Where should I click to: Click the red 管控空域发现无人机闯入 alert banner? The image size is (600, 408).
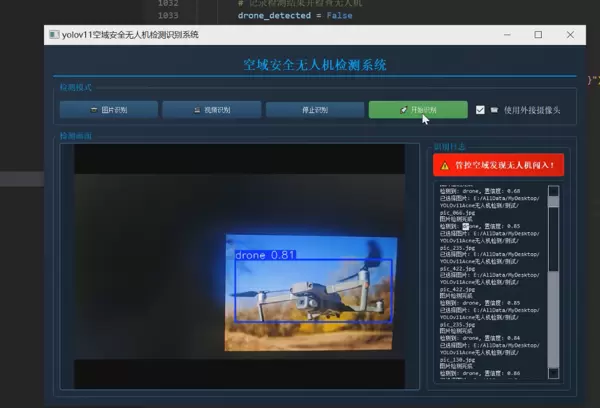[498, 166]
